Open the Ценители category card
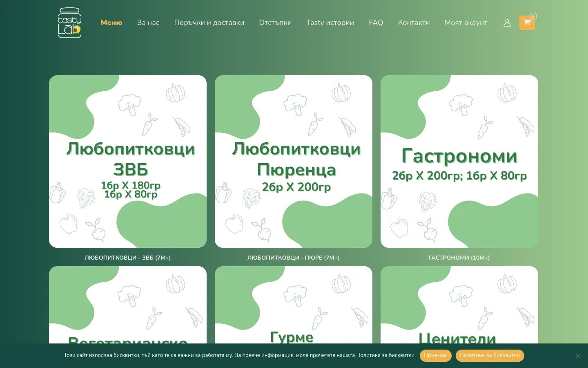This screenshot has width=588, height=368. (459, 305)
